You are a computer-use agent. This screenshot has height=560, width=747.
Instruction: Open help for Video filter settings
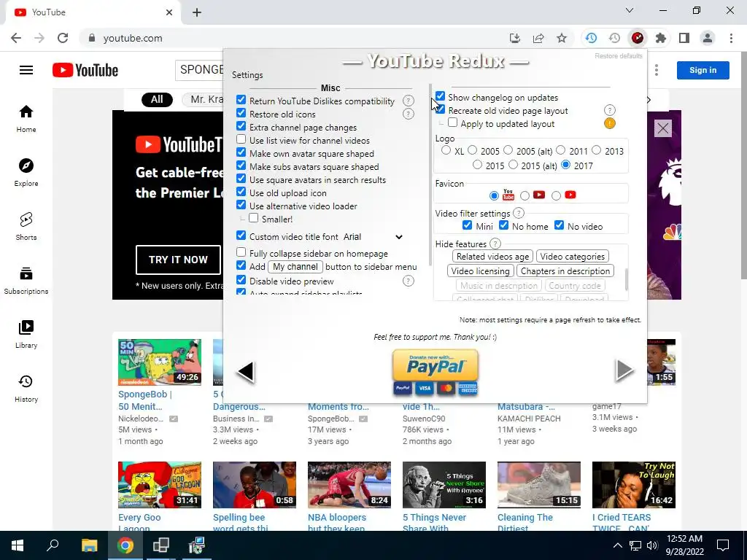pos(519,213)
